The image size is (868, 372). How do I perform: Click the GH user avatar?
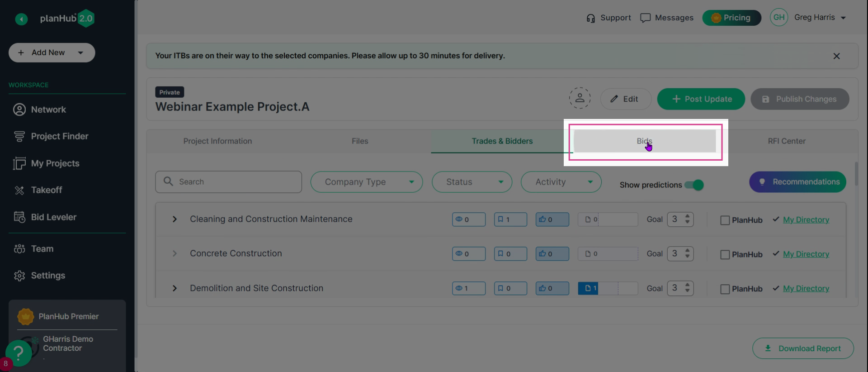tap(779, 17)
